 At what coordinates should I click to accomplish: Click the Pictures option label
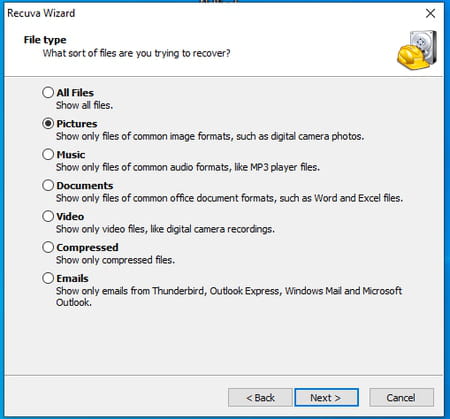(77, 124)
